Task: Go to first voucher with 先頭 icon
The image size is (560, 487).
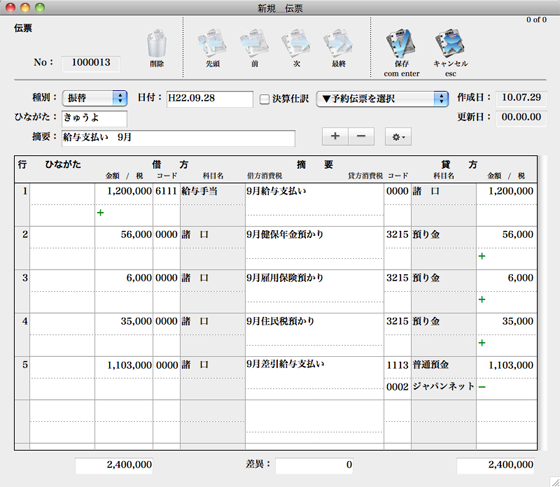Action: (x=212, y=44)
